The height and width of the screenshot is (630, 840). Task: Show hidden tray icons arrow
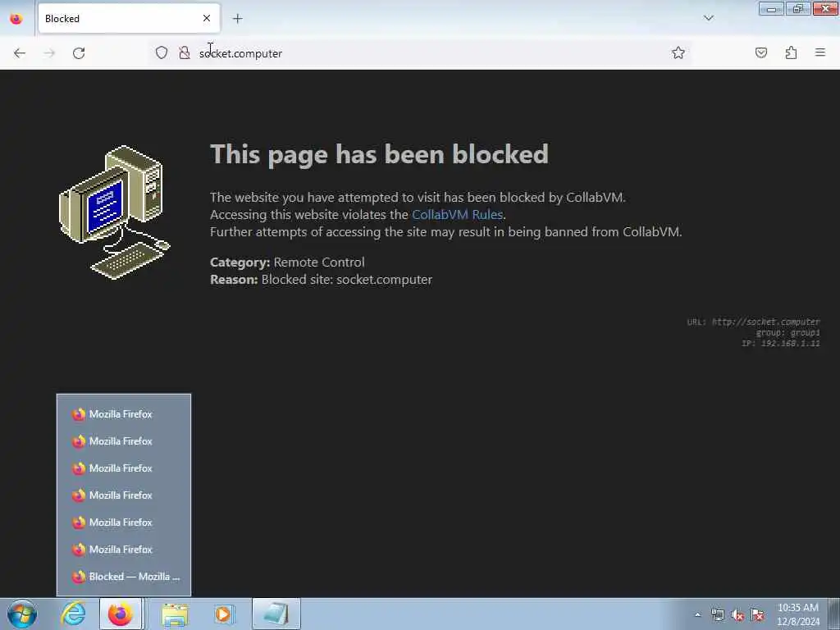pyautogui.click(x=697, y=614)
